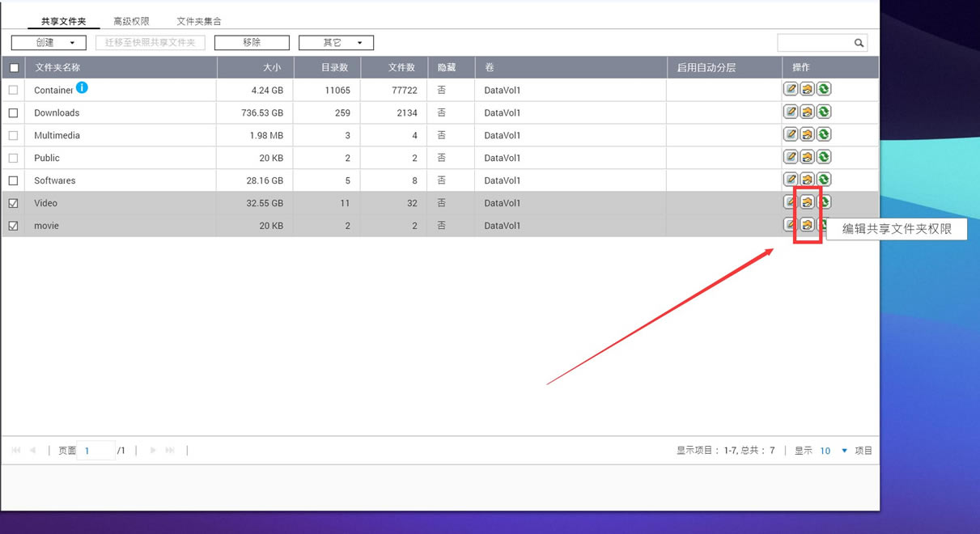Click the 11065 directory count cell
The image size is (980, 534).
(x=337, y=90)
